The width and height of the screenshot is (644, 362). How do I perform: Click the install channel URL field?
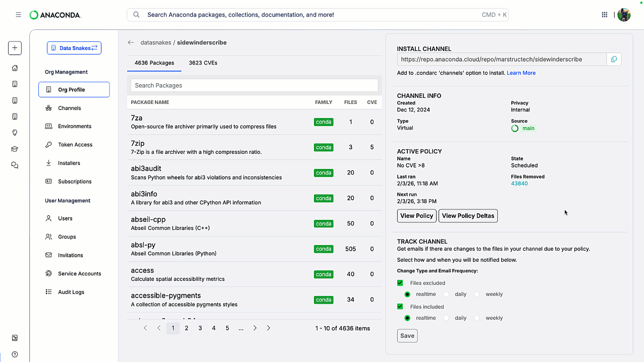click(502, 59)
